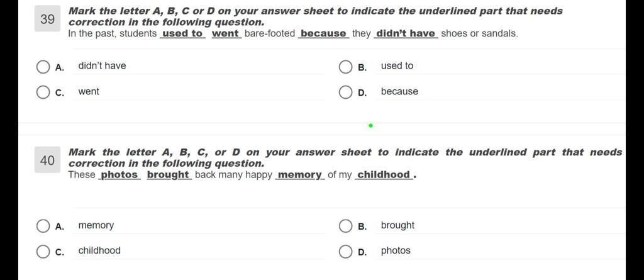This screenshot has height=280, width=644.
Task: Click the question number 40 badge
Action: point(47,160)
